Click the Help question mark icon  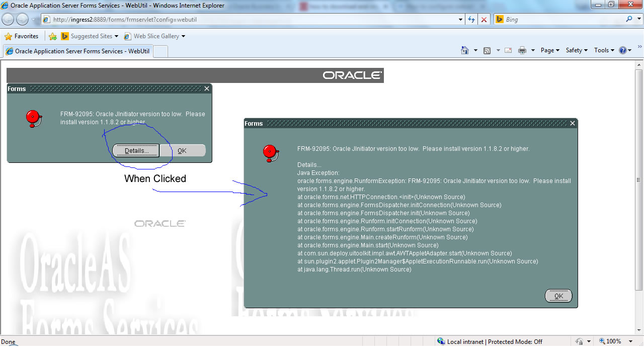pyautogui.click(x=623, y=50)
